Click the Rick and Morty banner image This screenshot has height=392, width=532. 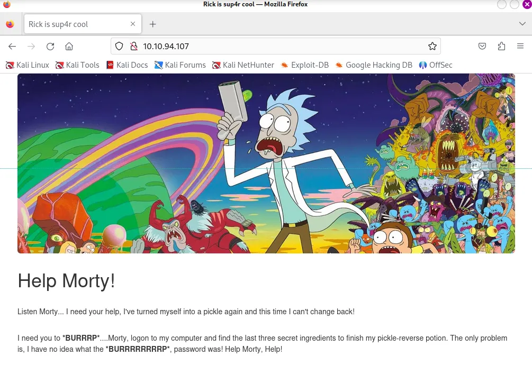coord(266,163)
